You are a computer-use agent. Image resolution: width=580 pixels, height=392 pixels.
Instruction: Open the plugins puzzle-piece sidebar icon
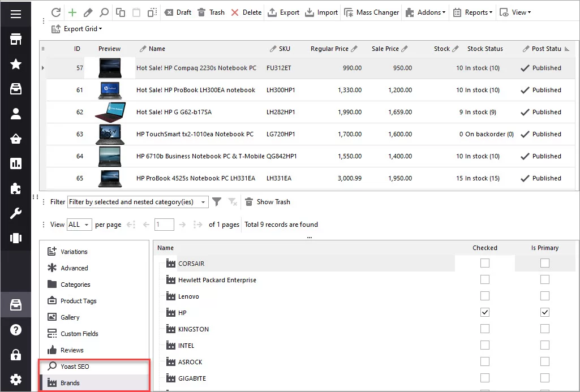(x=15, y=189)
